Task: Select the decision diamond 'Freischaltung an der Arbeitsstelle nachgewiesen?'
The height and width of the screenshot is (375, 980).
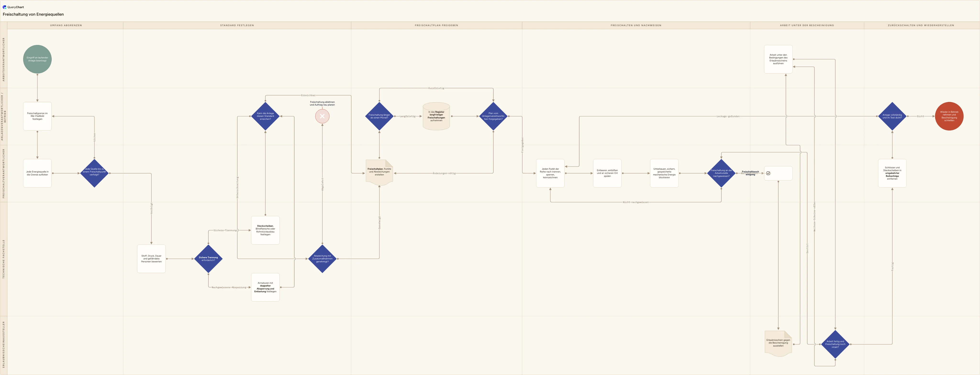Action: [721, 173]
